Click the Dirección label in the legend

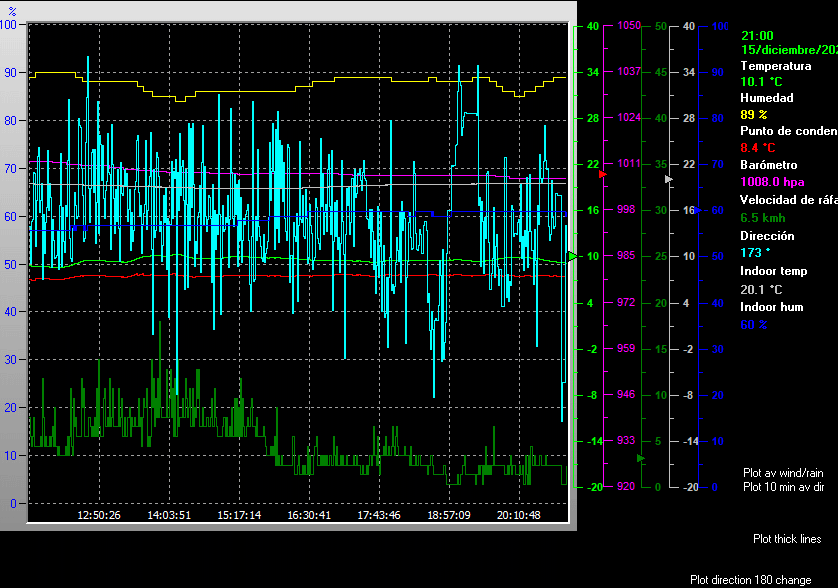[767, 236]
